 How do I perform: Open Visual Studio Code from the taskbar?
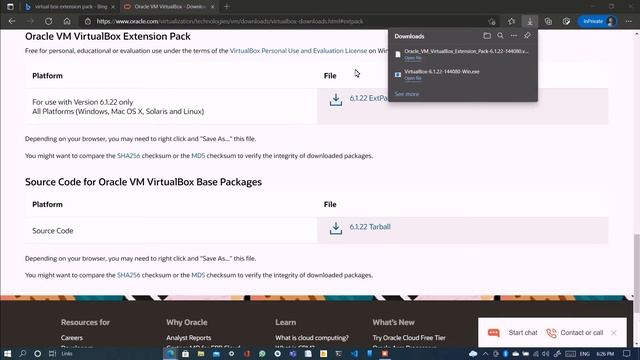coord(354,353)
